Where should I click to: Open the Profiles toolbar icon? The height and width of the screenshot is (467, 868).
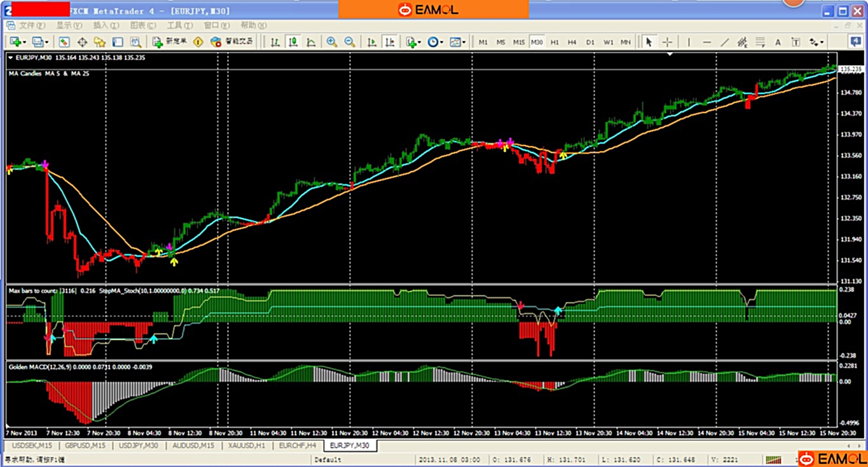coord(38,42)
